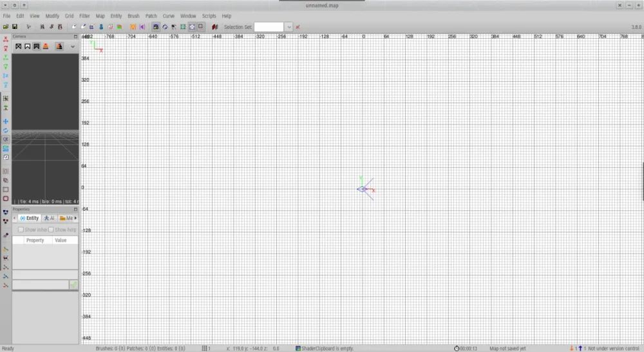644x352 pixels.
Task: Open the Grid menu
Action: point(70,16)
